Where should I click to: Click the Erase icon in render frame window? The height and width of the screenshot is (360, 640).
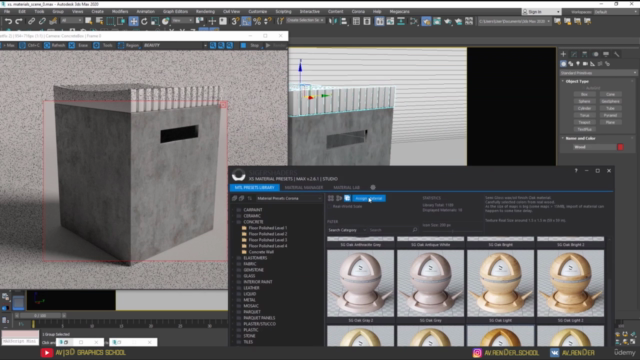point(72,45)
